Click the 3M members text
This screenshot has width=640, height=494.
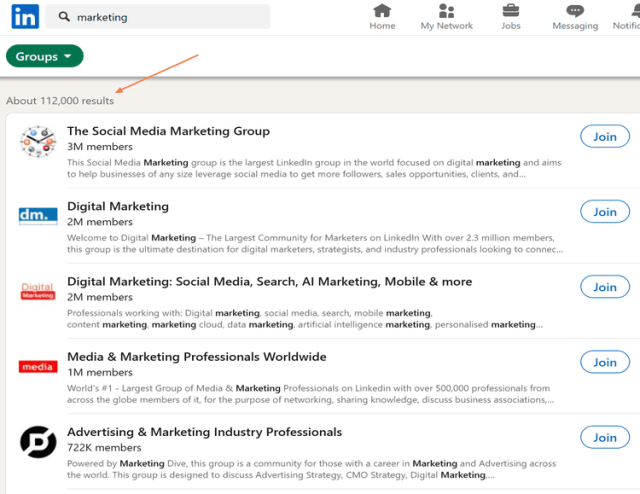(100, 147)
